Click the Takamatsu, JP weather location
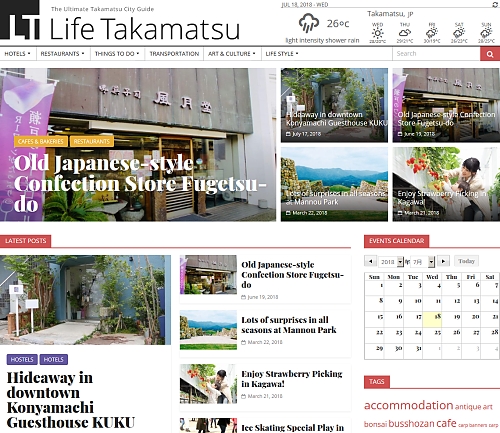The image size is (500, 433). click(390, 14)
